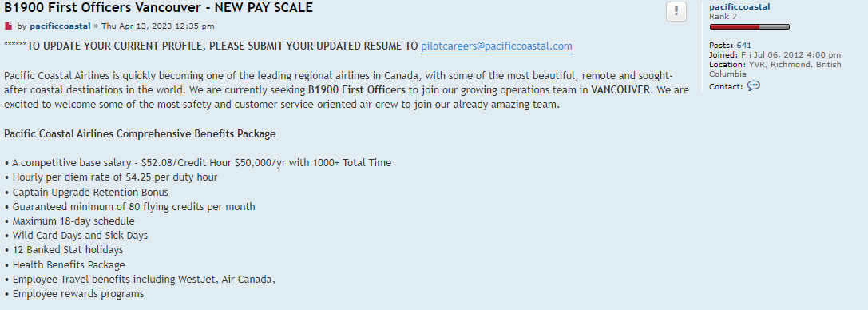
Task: Click the Rank 7 label
Action: (723, 17)
